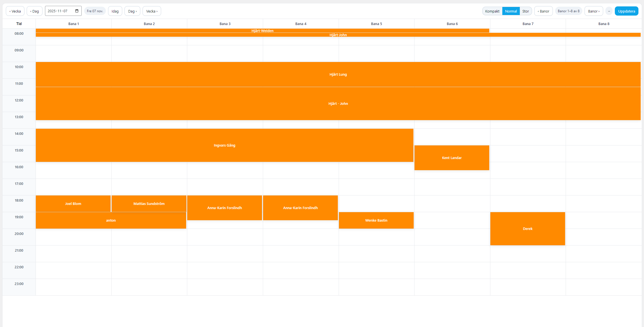Viewport: 644px width, 327px height.
Task: Click the date input field
Action: pyautogui.click(x=60, y=11)
